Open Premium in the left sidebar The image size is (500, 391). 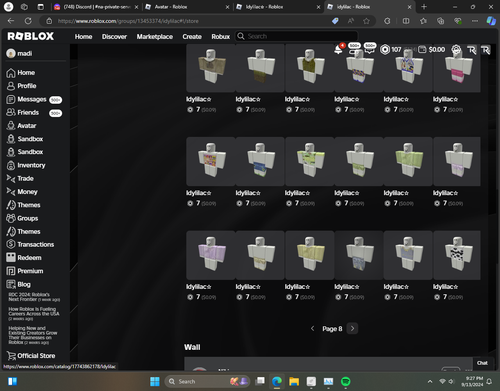[25, 271]
